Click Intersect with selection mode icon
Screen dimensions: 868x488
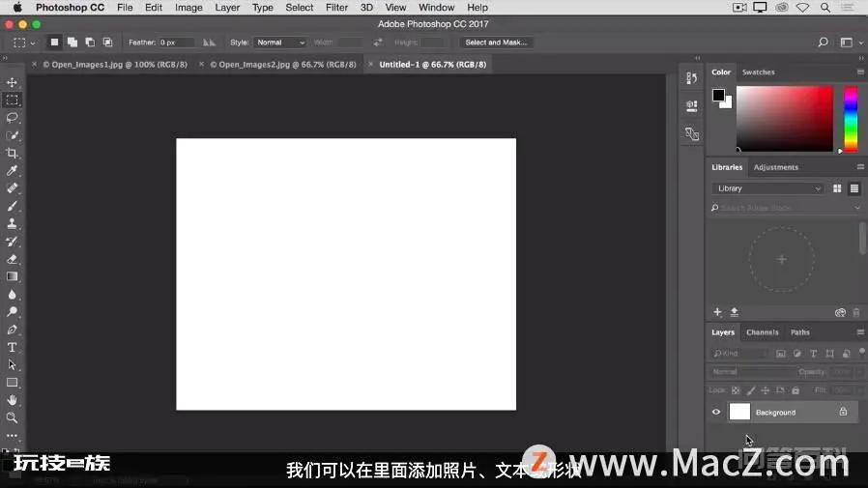click(107, 43)
